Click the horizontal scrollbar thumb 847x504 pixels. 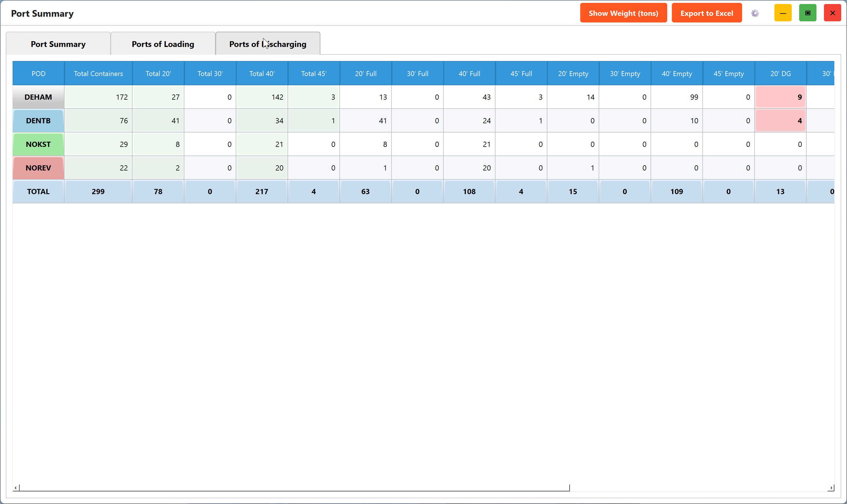(294, 488)
